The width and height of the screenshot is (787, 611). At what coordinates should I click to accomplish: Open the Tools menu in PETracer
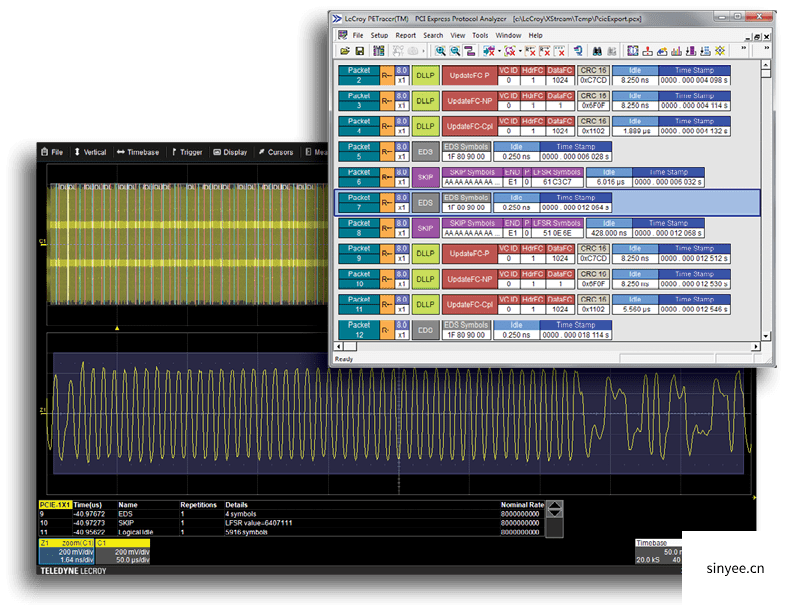click(x=482, y=35)
